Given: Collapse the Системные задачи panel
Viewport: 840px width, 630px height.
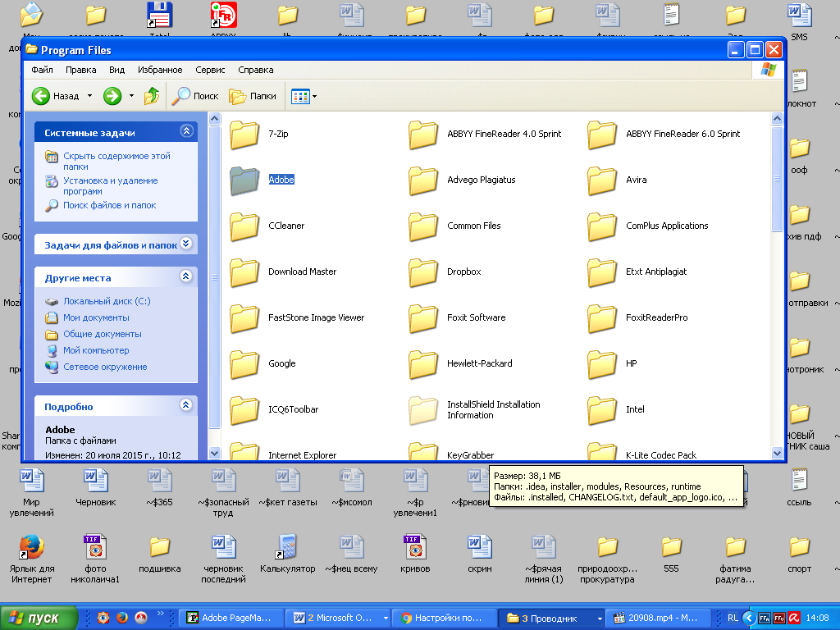Looking at the screenshot, I should (x=186, y=131).
